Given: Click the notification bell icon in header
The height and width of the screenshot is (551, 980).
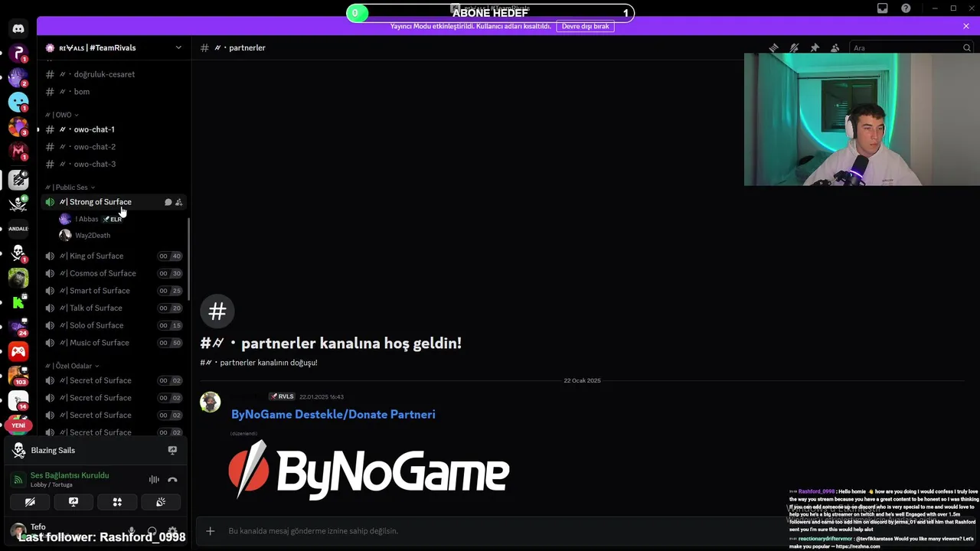Looking at the screenshot, I should tap(794, 47).
